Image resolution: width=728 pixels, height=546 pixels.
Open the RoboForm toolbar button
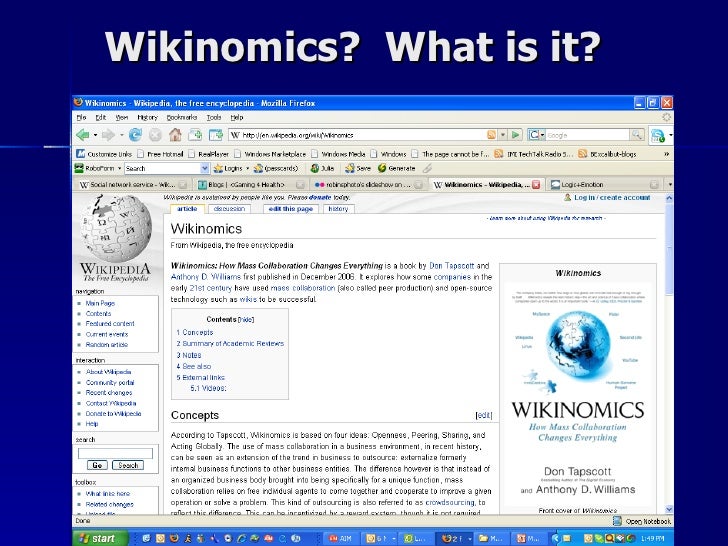pos(95,168)
